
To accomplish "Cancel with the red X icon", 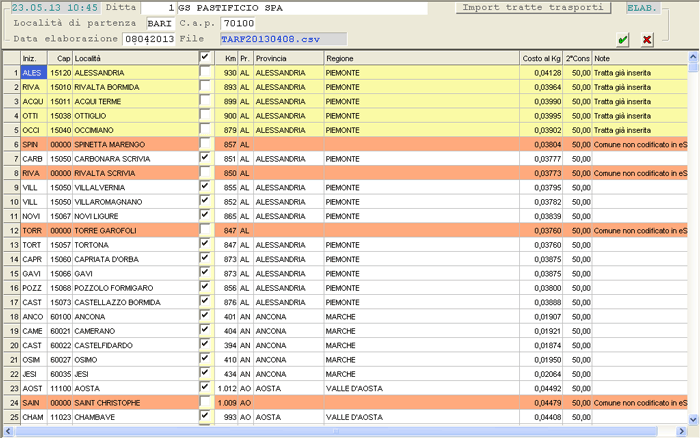I will point(646,40).
